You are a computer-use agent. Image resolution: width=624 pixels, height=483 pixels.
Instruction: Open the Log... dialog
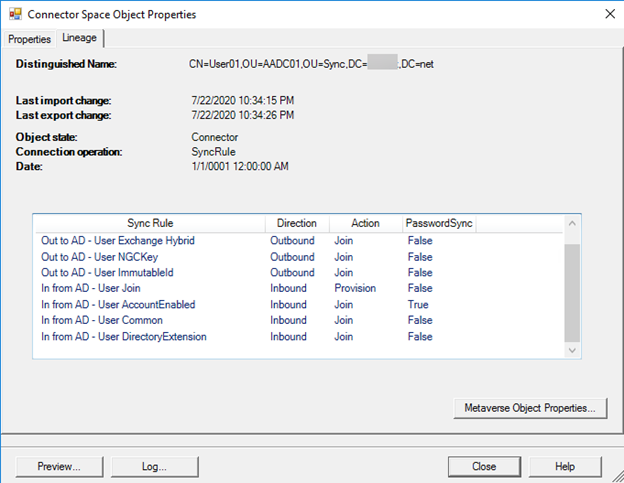click(x=154, y=466)
